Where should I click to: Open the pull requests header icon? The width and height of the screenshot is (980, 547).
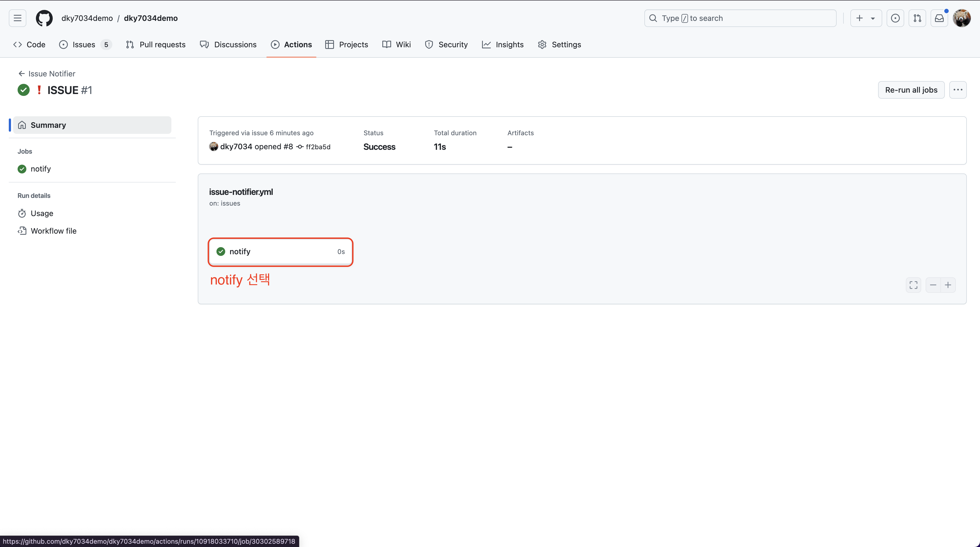(917, 18)
